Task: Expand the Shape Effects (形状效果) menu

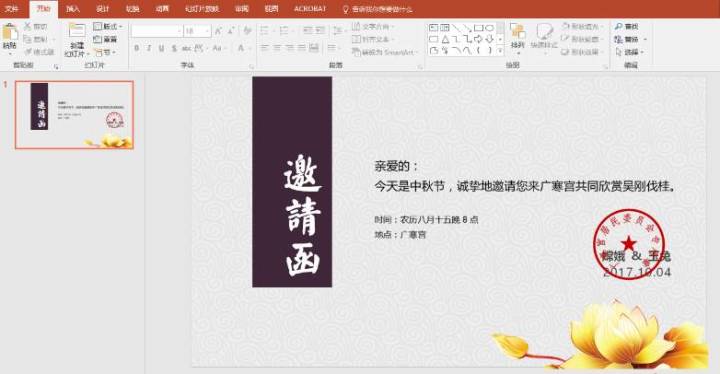Action: click(x=582, y=52)
